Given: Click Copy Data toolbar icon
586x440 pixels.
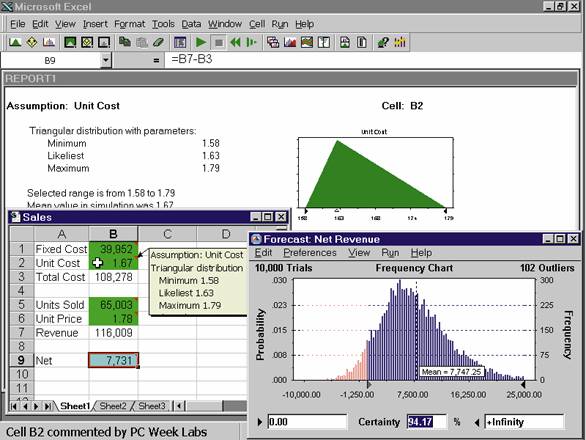Looking at the screenshot, I should tap(124, 42).
